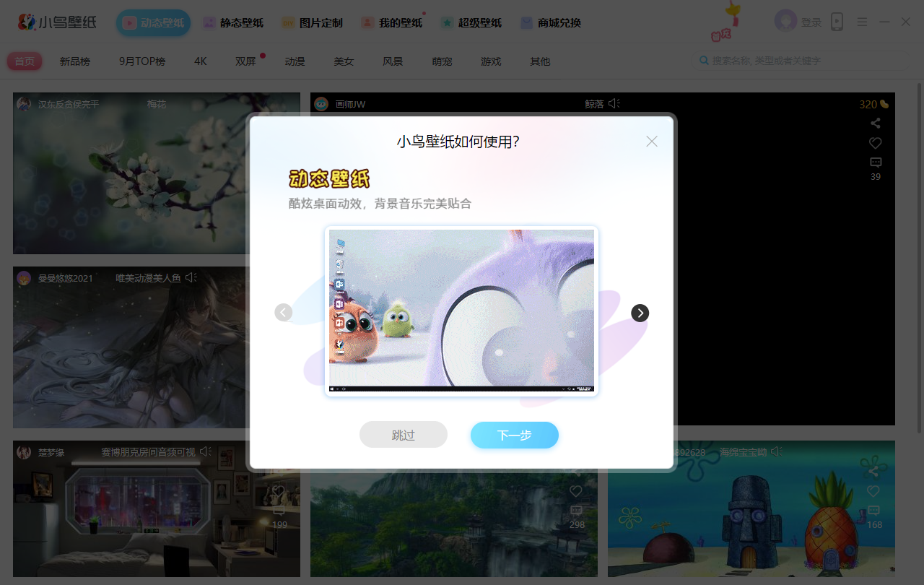Select the 新品榜 category

pos(75,61)
